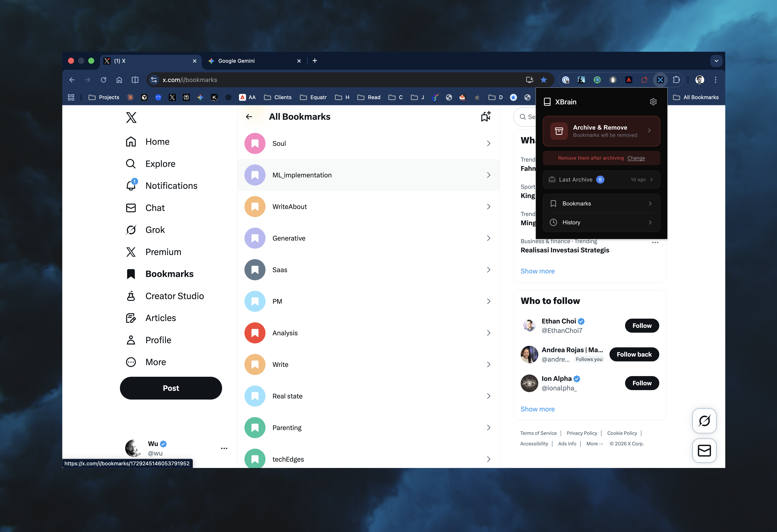Viewport: 777px width, 532px height.
Task: Select the Chat envelope icon in the sidebar
Action: [131, 208]
